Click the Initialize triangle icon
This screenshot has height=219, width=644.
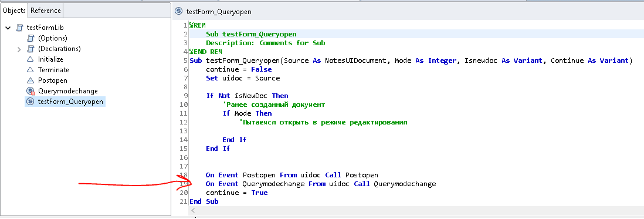pyautogui.click(x=30, y=59)
